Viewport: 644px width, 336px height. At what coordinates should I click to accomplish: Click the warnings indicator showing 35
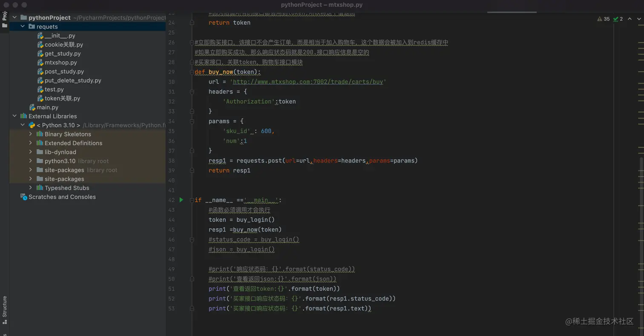[604, 19]
